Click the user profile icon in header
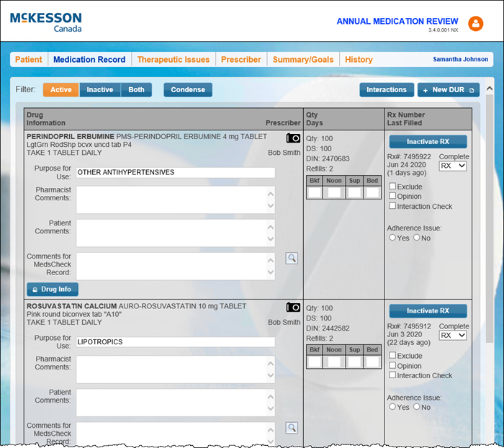This screenshot has width=504, height=448. (x=475, y=24)
